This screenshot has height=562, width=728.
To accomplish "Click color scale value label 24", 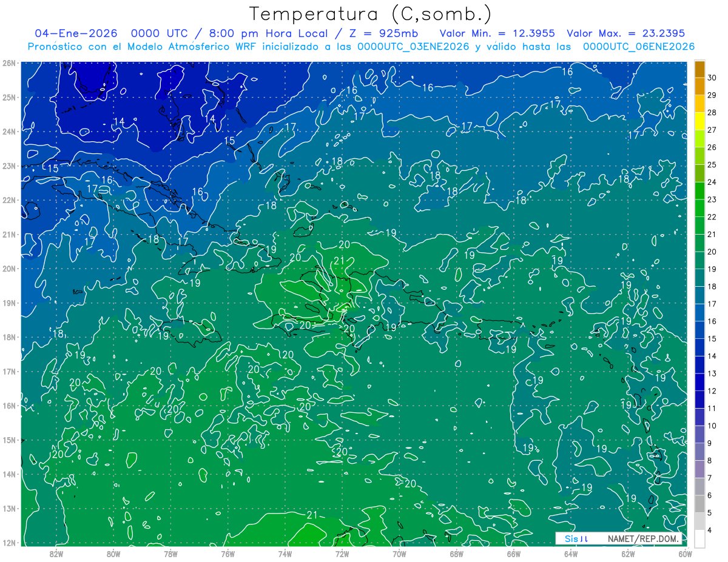I will pos(712,182).
